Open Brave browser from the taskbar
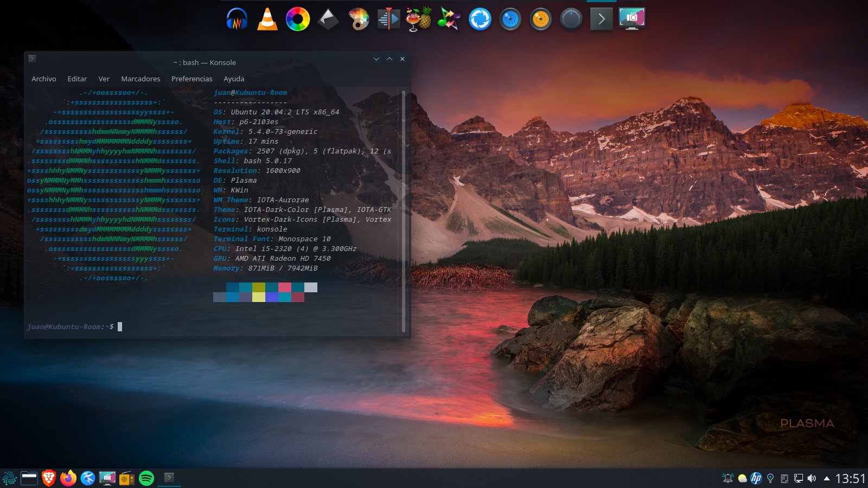868x488 pixels. pyautogui.click(x=49, y=478)
